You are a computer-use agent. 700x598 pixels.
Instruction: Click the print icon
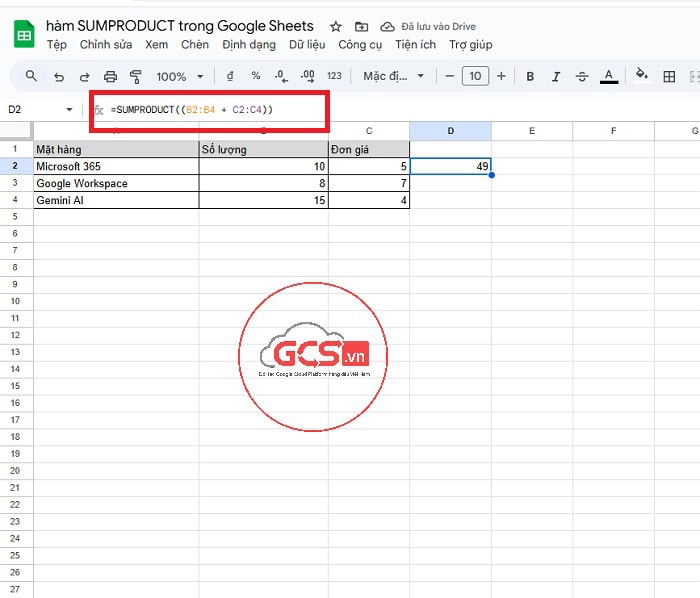click(x=111, y=76)
